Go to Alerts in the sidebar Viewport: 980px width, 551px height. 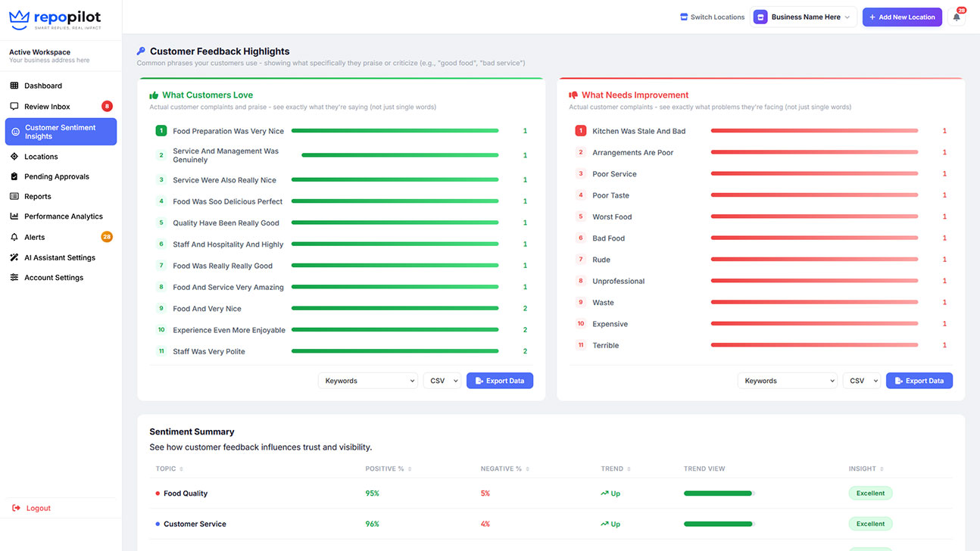point(61,237)
